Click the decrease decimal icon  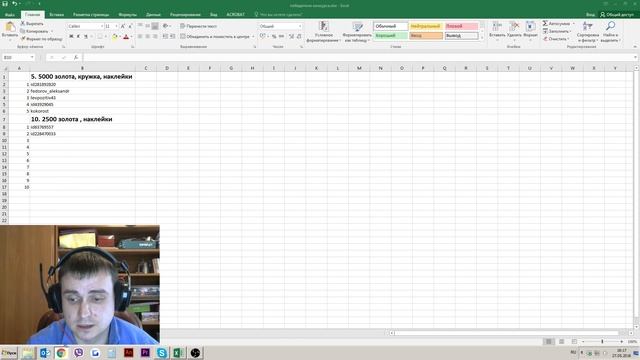pos(299,37)
